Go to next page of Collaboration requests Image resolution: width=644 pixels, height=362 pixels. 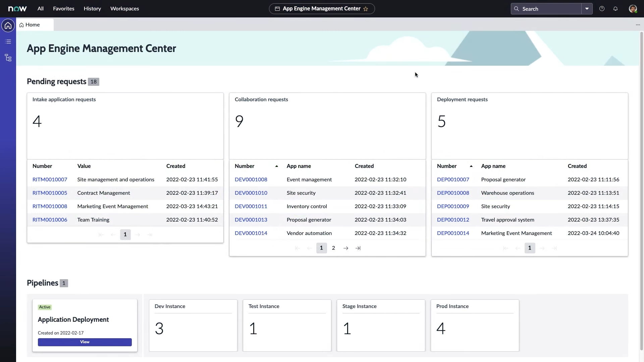[345, 248]
